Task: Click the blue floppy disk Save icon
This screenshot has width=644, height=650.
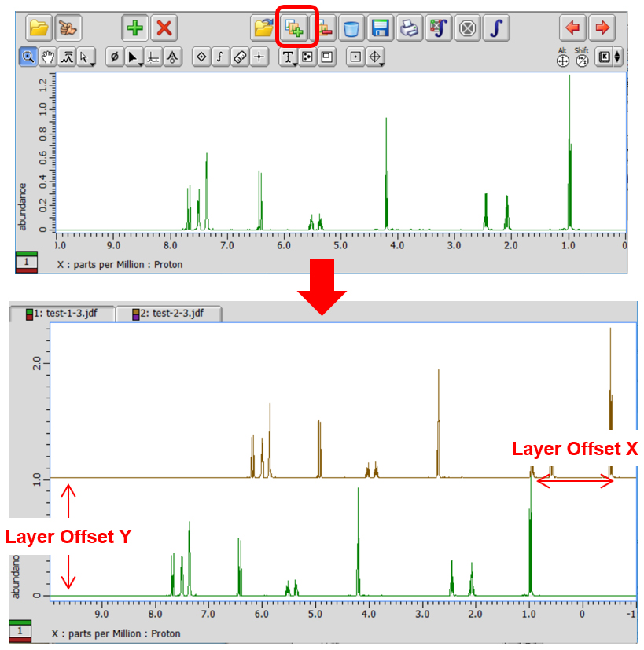Action: (x=381, y=28)
